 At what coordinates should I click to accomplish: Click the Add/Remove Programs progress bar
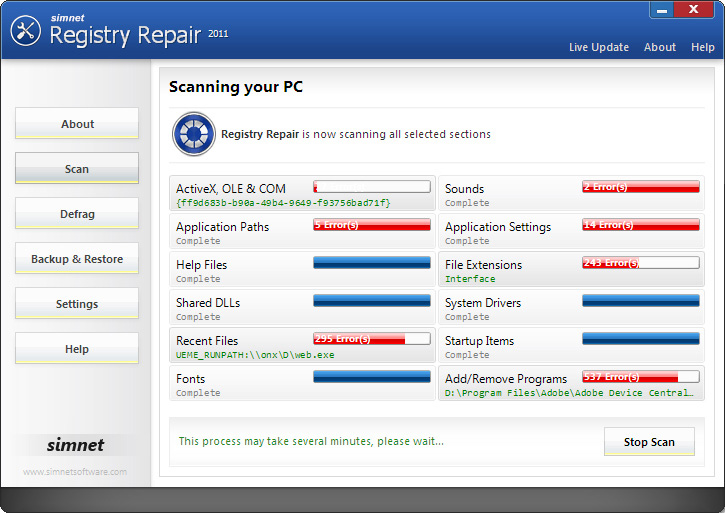(641, 377)
